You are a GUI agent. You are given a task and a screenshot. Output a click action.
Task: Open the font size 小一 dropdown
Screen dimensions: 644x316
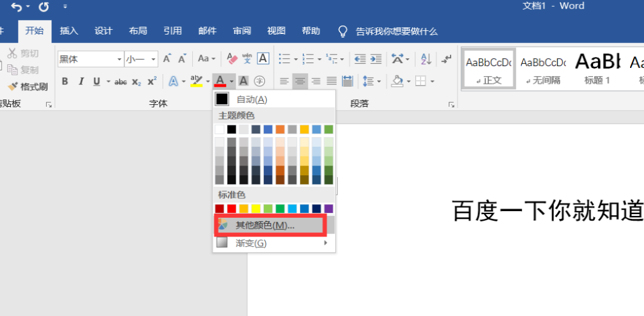tap(153, 59)
